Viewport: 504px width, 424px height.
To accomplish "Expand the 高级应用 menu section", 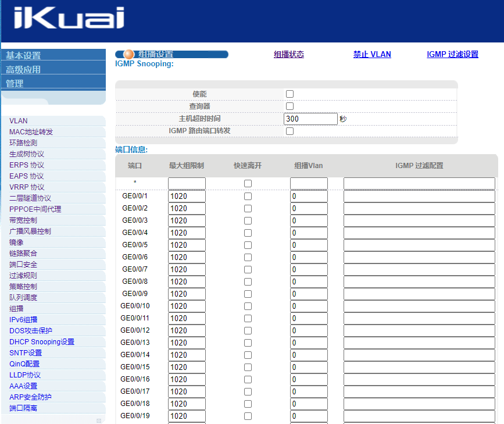I will (23, 69).
